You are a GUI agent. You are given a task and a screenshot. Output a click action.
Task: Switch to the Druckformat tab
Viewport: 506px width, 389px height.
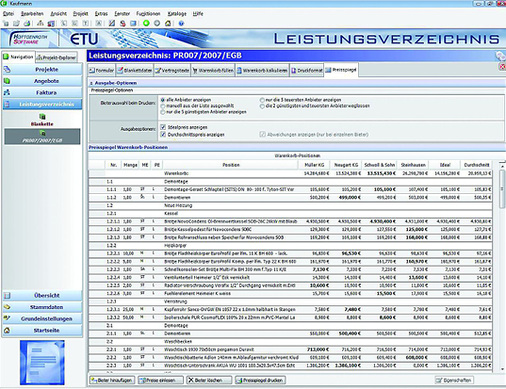(307, 70)
